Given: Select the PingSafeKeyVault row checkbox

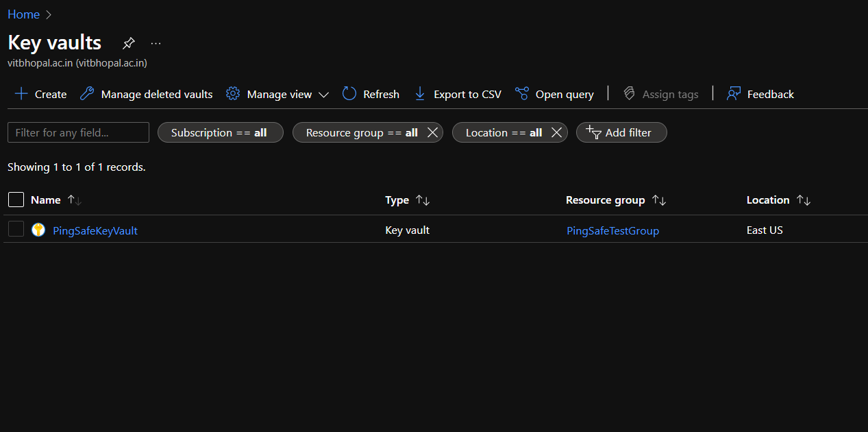Looking at the screenshot, I should (x=16, y=230).
